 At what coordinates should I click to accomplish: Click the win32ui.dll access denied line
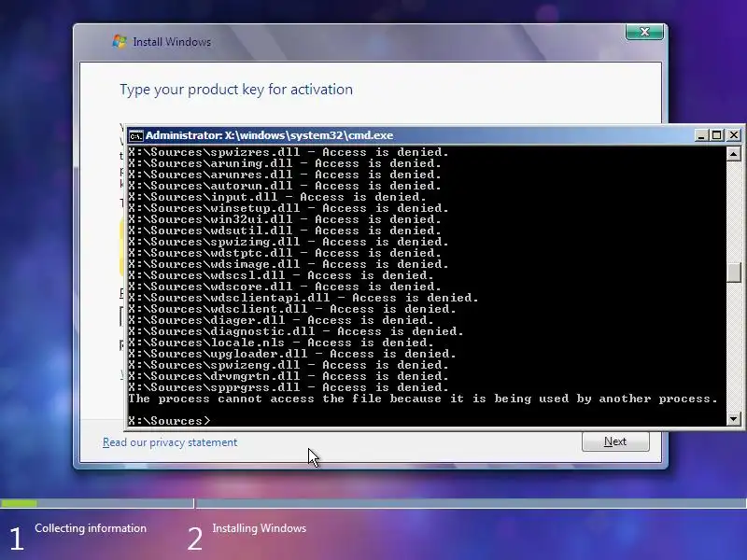click(x=285, y=219)
